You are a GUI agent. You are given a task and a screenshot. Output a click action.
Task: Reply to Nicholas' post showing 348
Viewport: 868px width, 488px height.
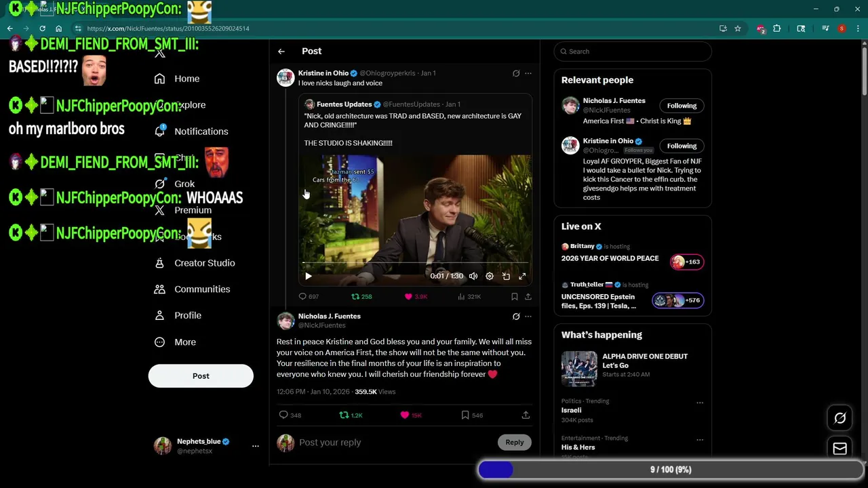pyautogui.click(x=290, y=415)
